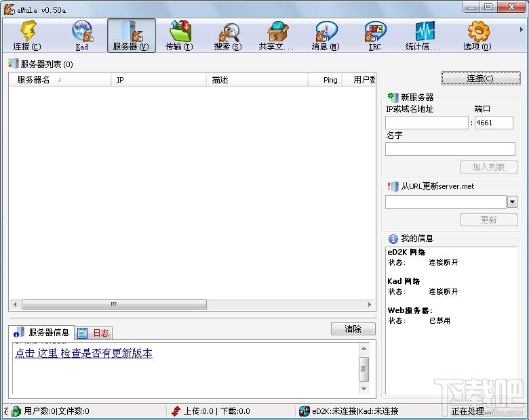Sort the list by 服务器名 column header

pos(60,80)
